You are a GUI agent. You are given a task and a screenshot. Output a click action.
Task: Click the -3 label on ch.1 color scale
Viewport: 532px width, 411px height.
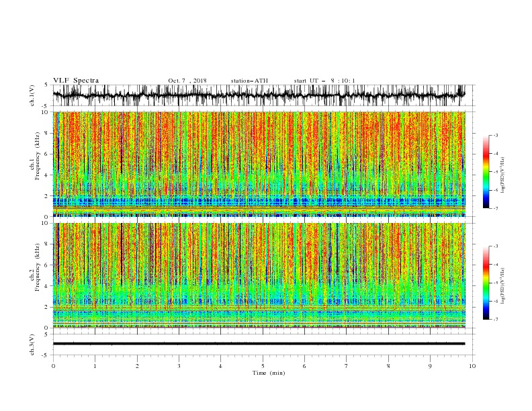[496, 135]
